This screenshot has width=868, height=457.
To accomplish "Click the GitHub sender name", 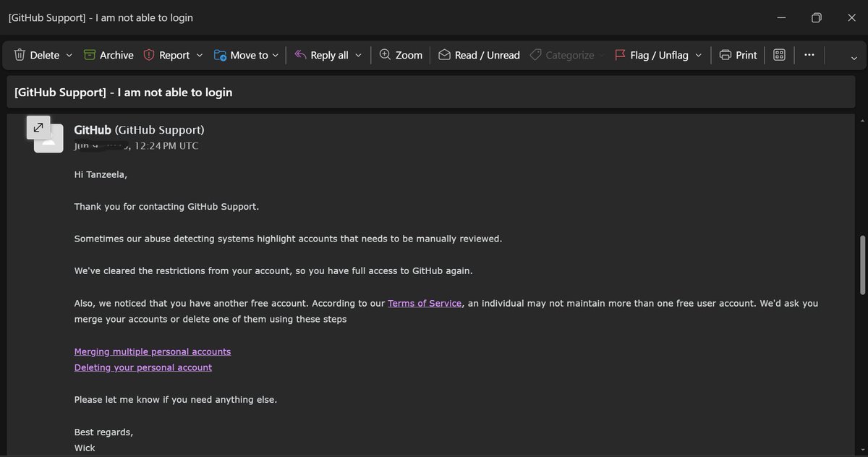I will pyautogui.click(x=93, y=130).
